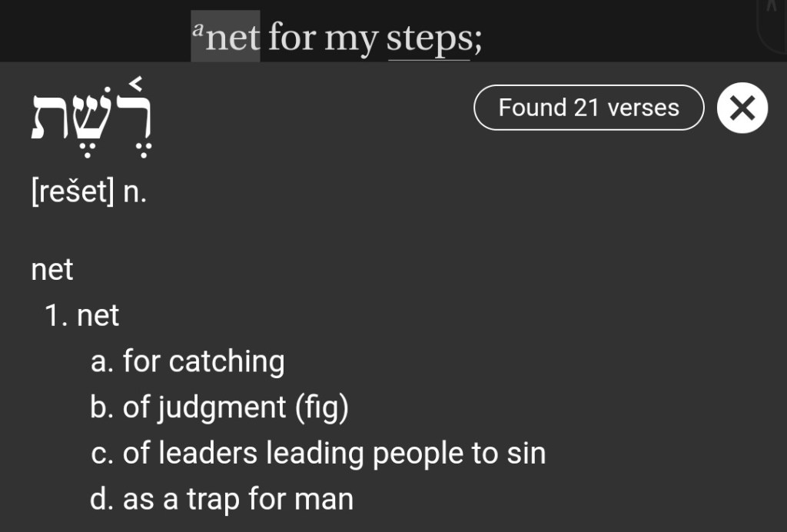Click the faint up-chevron in top-right corner
Screen dimensions: 787x532
771,8
